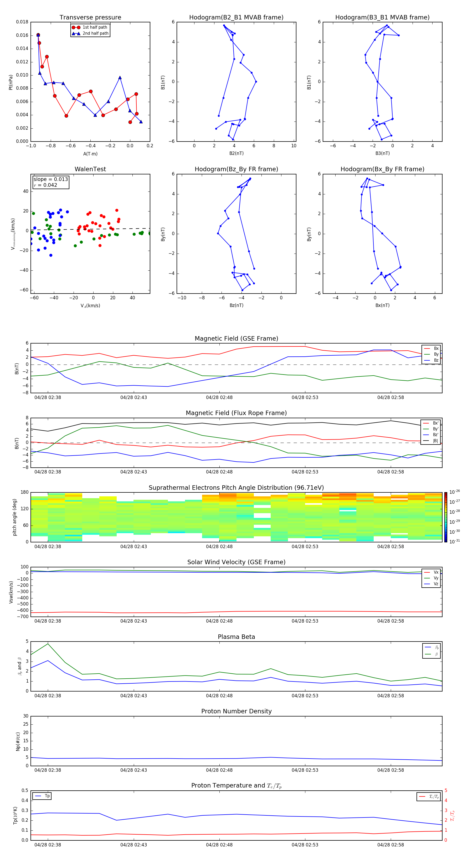Select the βp entry in Plasma Beta legend
The width and height of the screenshot is (473, 868).
pyautogui.click(x=431, y=647)
